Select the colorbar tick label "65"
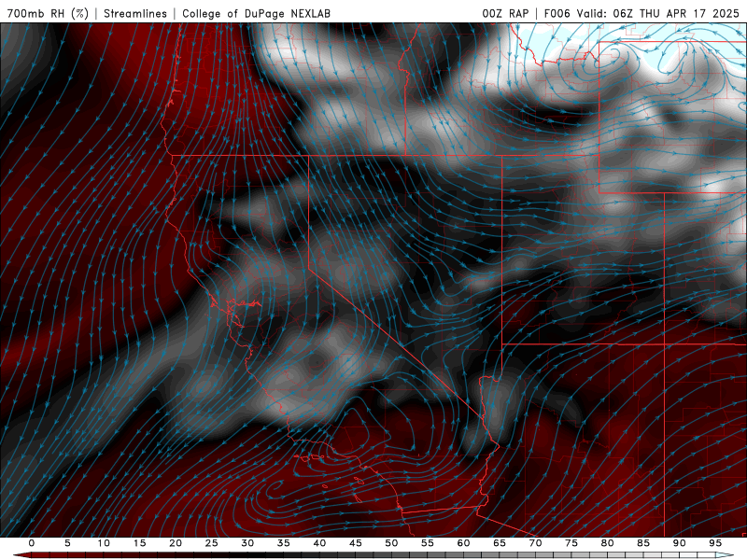Screen dimensions: 747x560 pos(500,543)
